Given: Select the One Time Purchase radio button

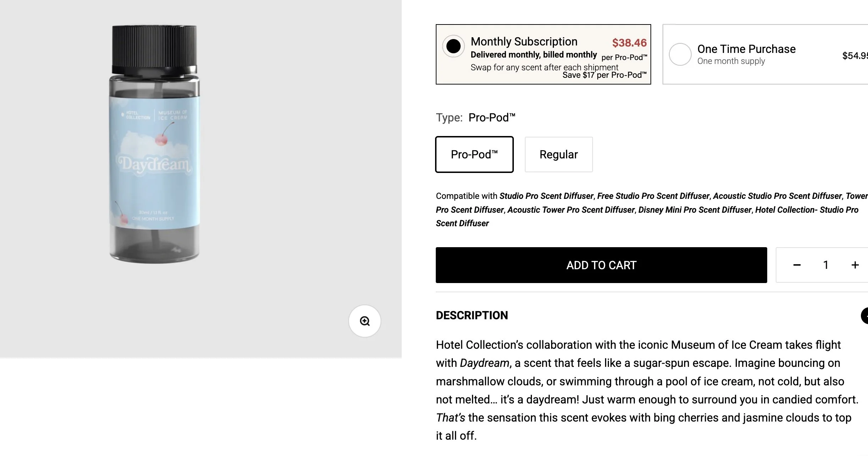Looking at the screenshot, I should tap(680, 54).
